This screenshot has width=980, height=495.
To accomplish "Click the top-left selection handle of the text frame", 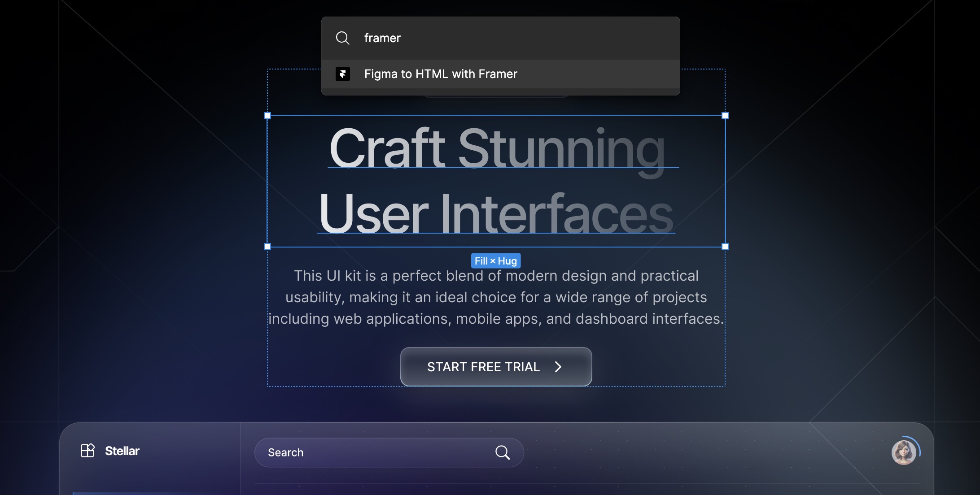I will [268, 115].
